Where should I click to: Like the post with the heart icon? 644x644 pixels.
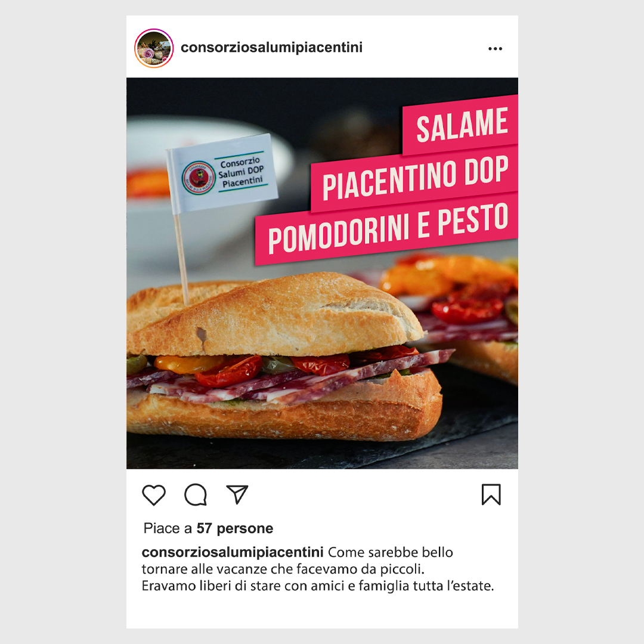coord(154,494)
